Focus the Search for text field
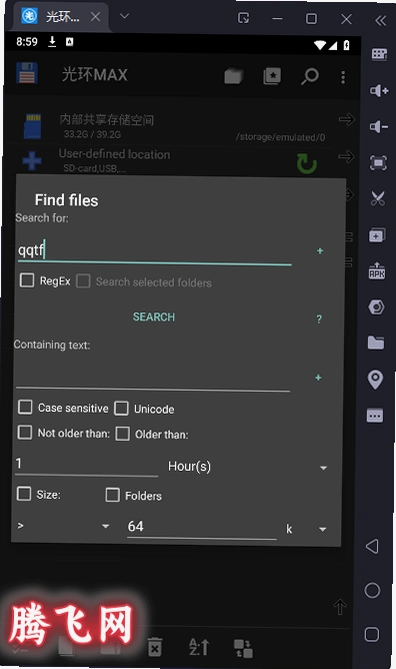The width and height of the screenshot is (396, 669). click(x=154, y=251)
